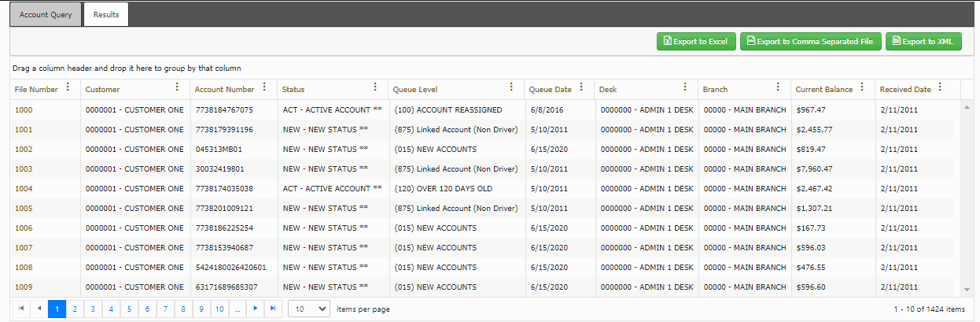Image resolution: width=980 pixels, height=322 pixels.
Task: Select the Results tab
Action: [106, 14]
